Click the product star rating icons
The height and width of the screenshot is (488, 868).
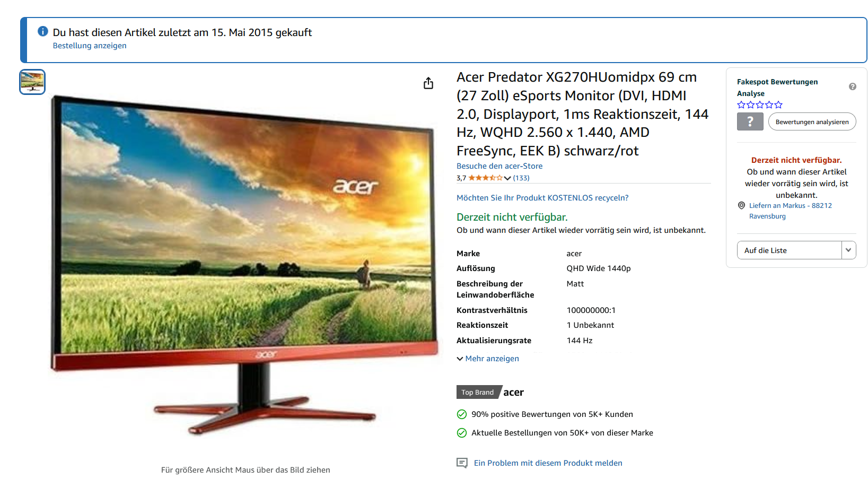485,178
